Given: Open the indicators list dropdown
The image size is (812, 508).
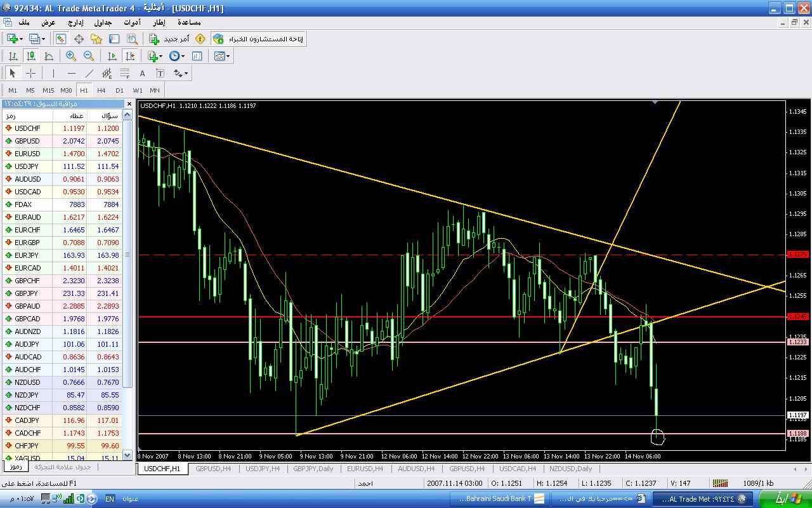Looking at the screenshot, I should 155,56.
